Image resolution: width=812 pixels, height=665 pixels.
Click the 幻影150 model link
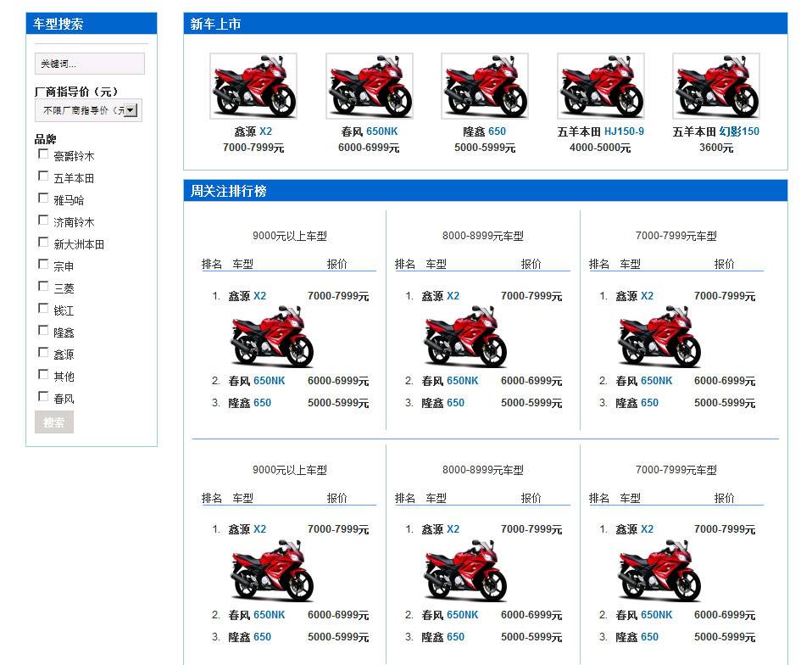point(739,131)
